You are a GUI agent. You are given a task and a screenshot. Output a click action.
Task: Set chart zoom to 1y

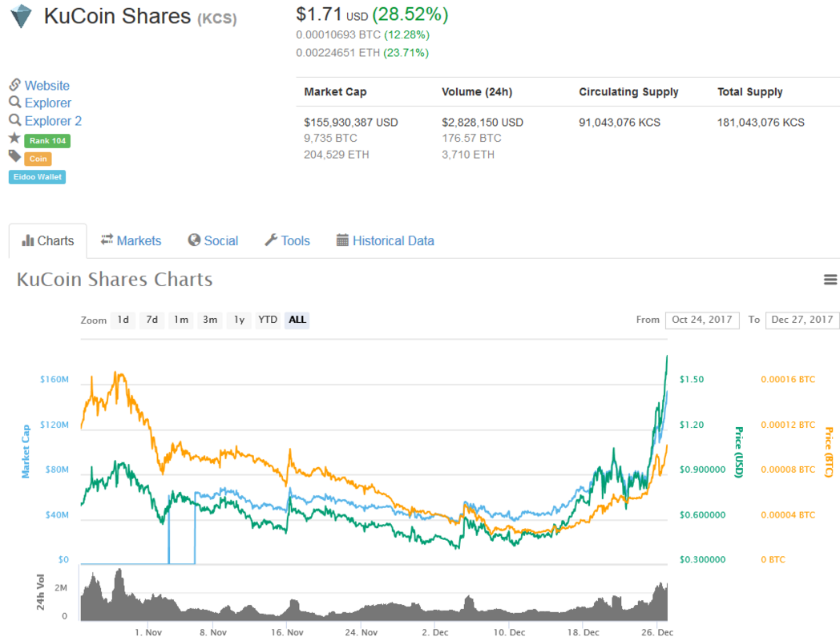tap(239, 320)
